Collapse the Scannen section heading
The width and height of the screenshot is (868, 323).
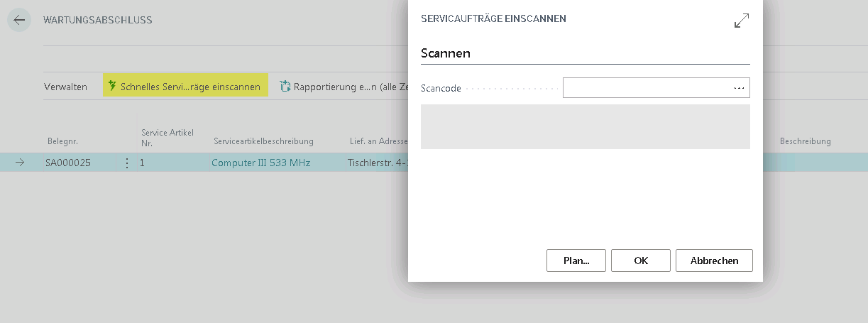click(x=446, y=53)
